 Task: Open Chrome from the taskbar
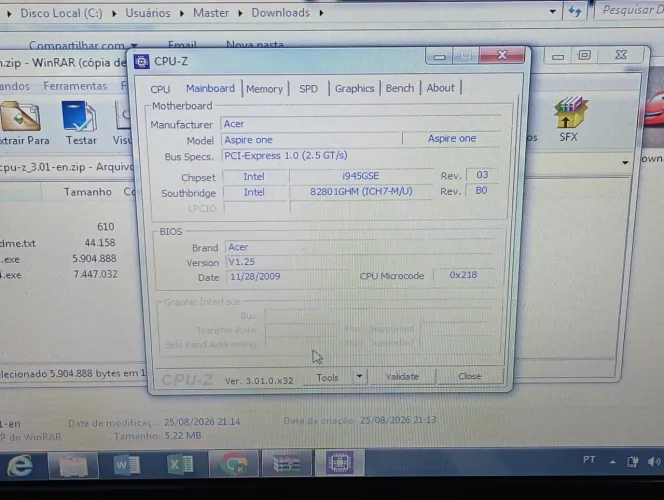coord(233,464)
